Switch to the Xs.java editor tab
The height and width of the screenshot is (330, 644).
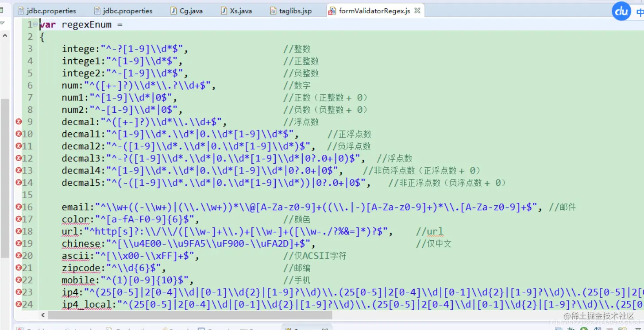pos(236,11)
